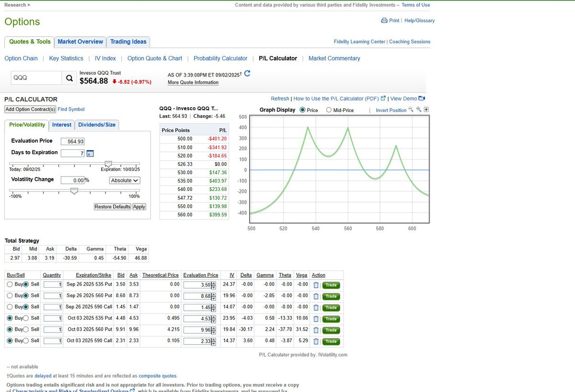Screen dimensions: 575x392
Task: Select Price graph display radio button
Action: coord(302,110)
